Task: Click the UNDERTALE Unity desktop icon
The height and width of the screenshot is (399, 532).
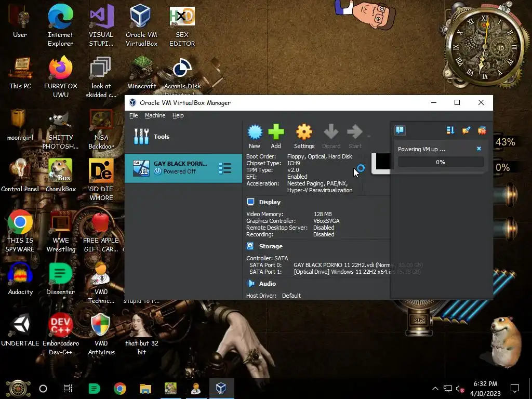Action: [20, 330]
